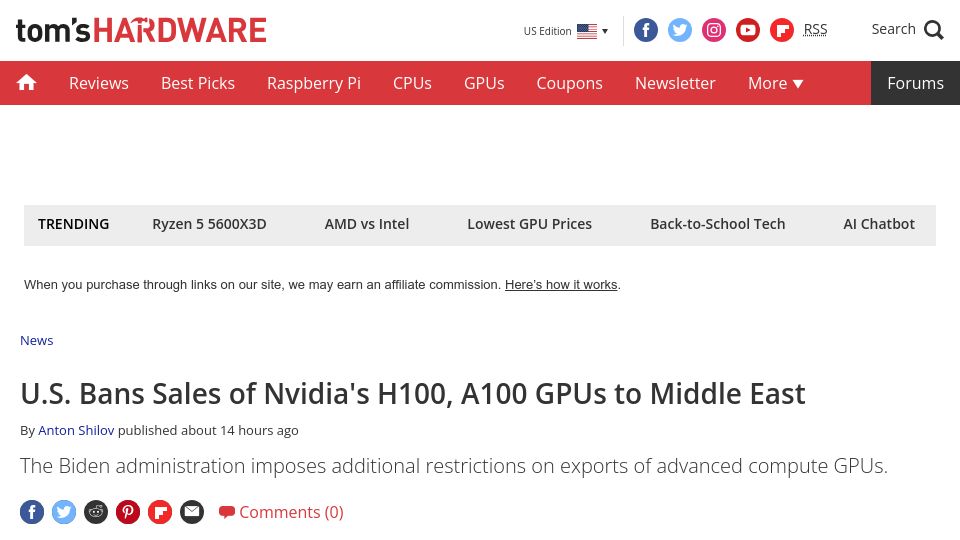This screenshot has height=540, width=960.
Task: Open the header Instagram icon
Action: coord(713,30)
